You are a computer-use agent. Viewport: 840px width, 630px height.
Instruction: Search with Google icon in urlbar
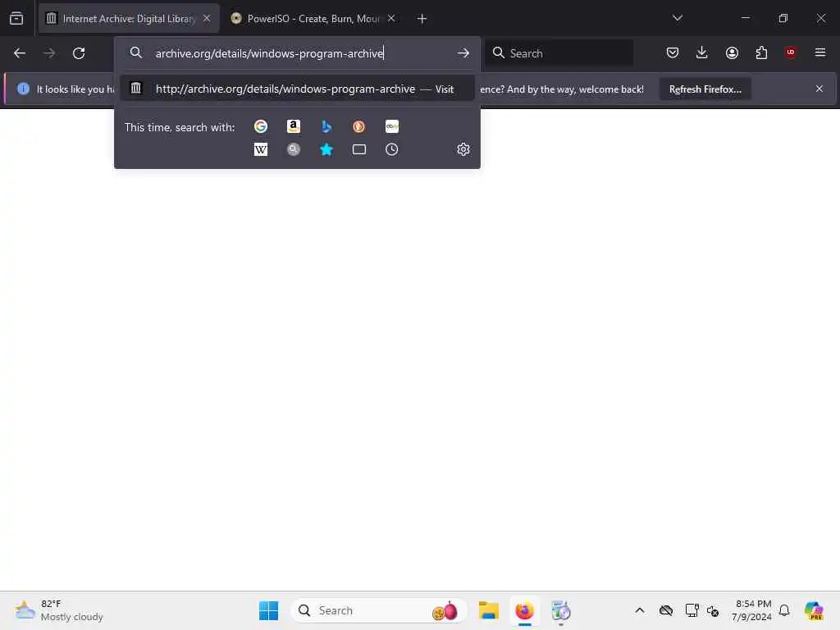[261, 126]
